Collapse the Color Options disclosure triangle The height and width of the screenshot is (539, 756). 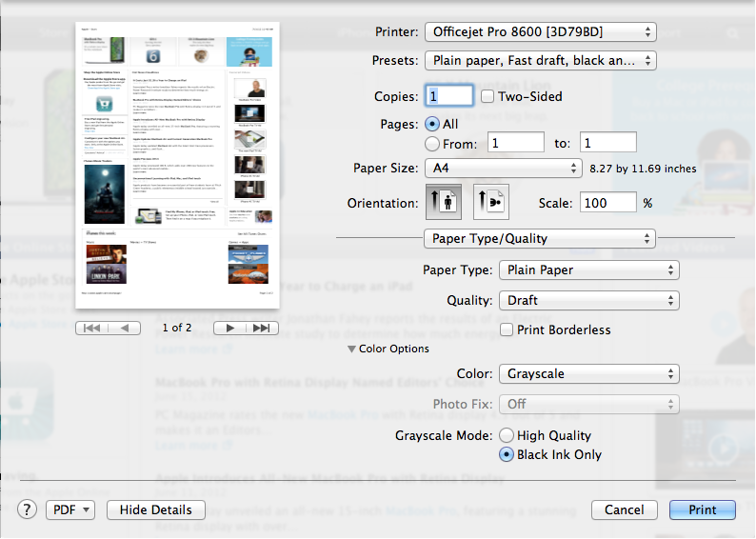(x=351, y=349)
